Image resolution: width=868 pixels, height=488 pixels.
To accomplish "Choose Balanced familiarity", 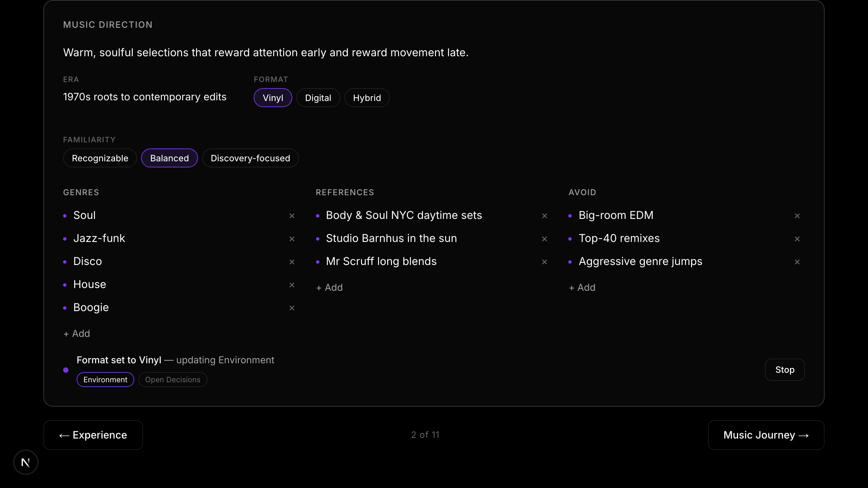I will click(169, 158).
